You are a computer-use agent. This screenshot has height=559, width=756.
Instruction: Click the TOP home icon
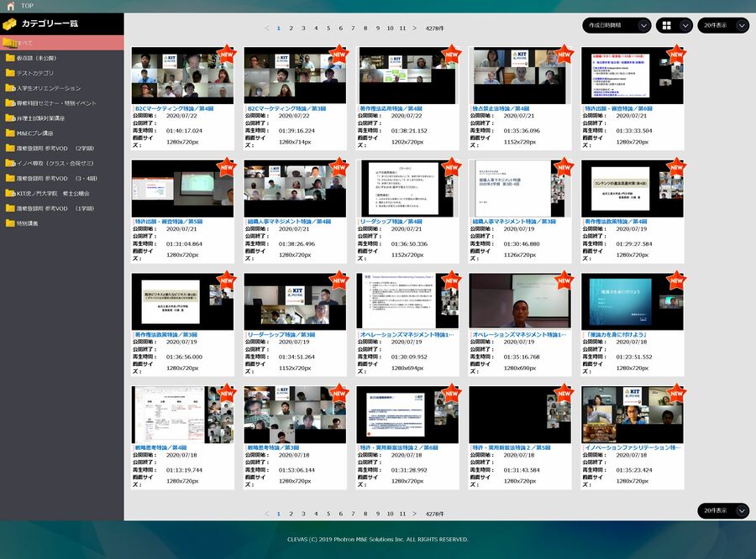pyautogui.click(x=9, y=6)
